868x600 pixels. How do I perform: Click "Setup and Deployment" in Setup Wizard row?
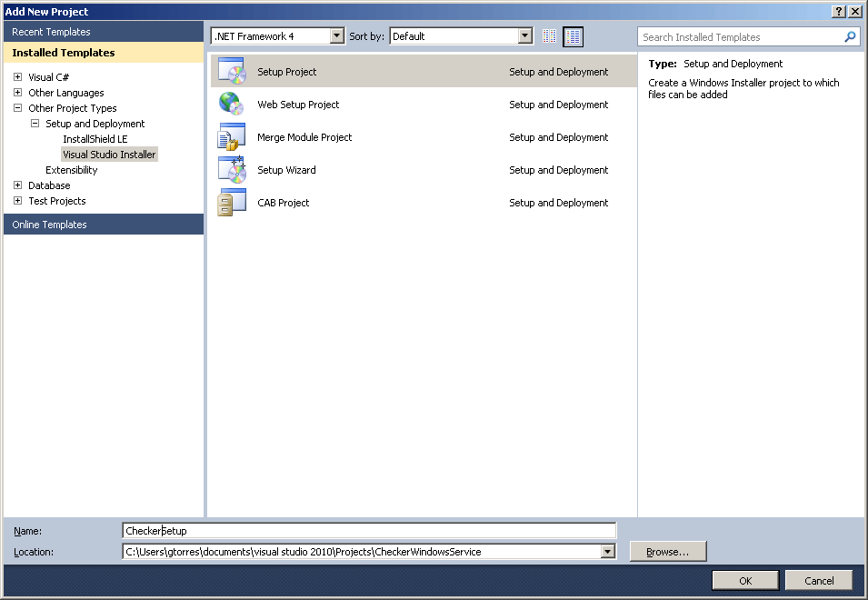(559, 169)
